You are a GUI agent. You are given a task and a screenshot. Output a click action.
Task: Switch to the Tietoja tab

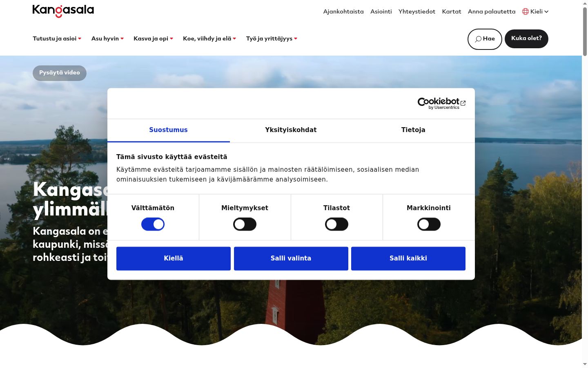tap(413, 130)
